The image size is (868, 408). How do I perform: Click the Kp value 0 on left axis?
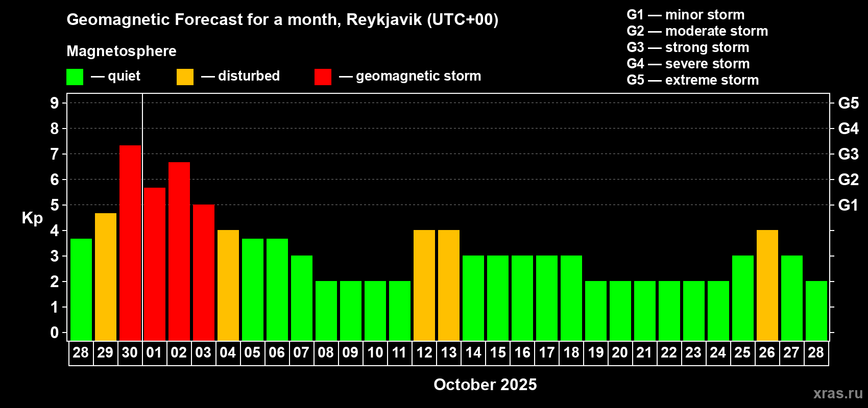click(x=55, y=333)
